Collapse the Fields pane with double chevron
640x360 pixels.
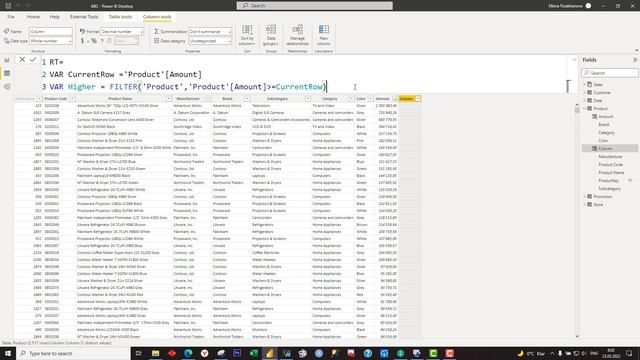pyautogui.click(x=635, y=60)
